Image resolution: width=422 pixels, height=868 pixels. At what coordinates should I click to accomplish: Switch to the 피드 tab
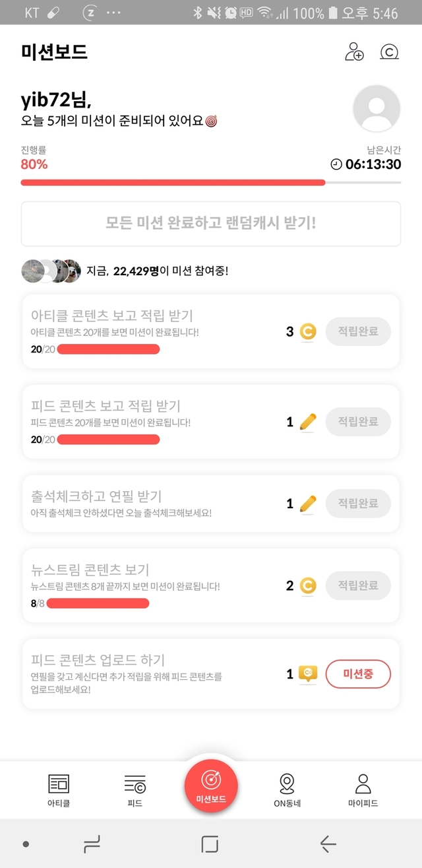coord(135,790)
